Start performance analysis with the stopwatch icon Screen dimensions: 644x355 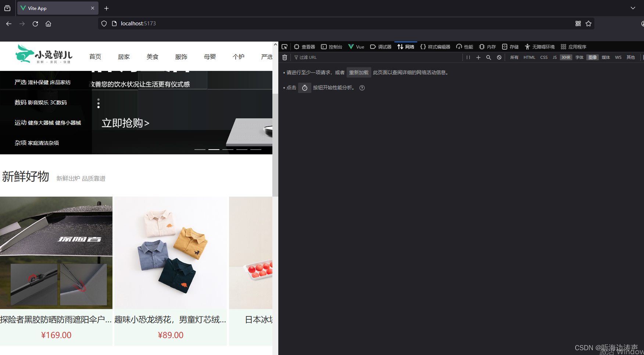click(304, 87)
